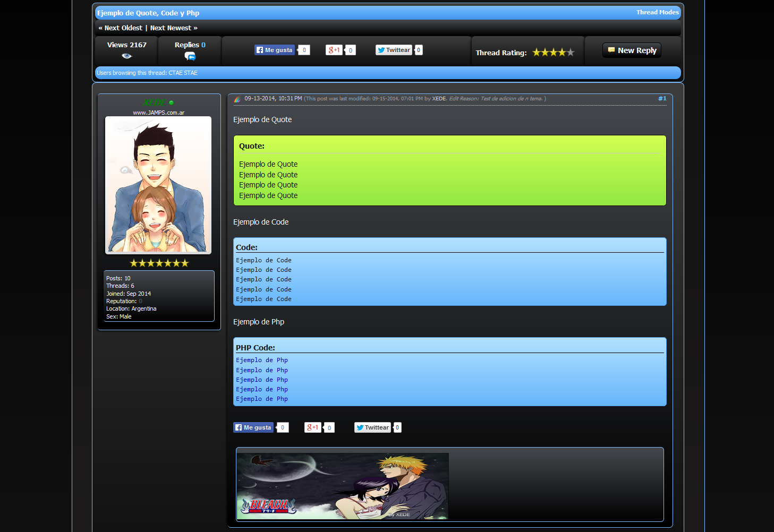Click the speech bubble Replies icon
Viewport: 774px width, 532px height.
(190, 56)
